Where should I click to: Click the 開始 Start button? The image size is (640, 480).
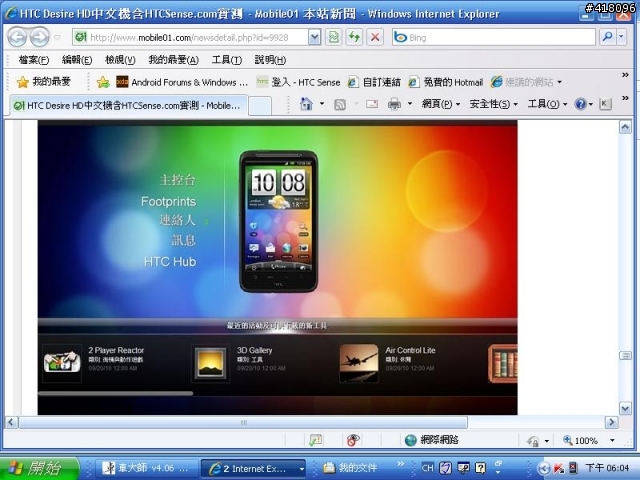40,468
